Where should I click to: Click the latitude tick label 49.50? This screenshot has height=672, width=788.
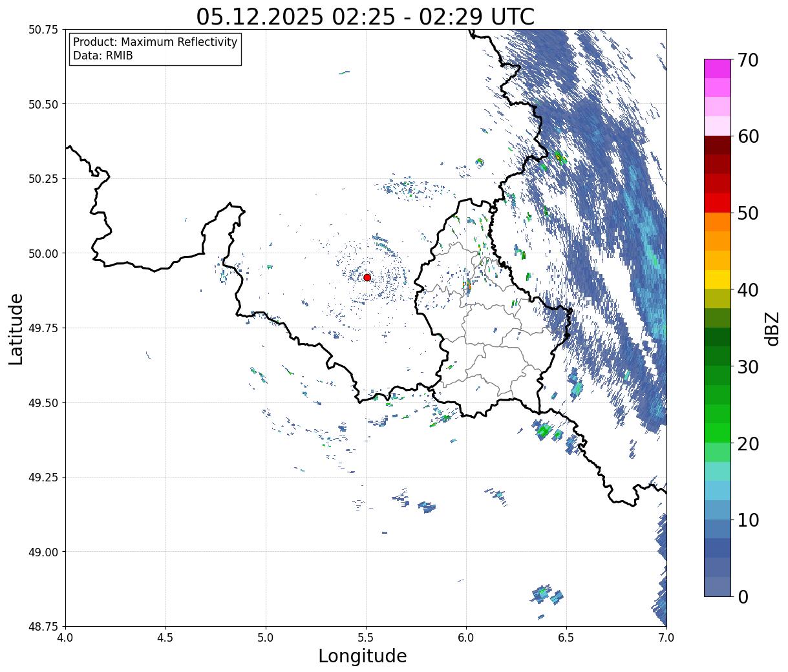point(43,403)
